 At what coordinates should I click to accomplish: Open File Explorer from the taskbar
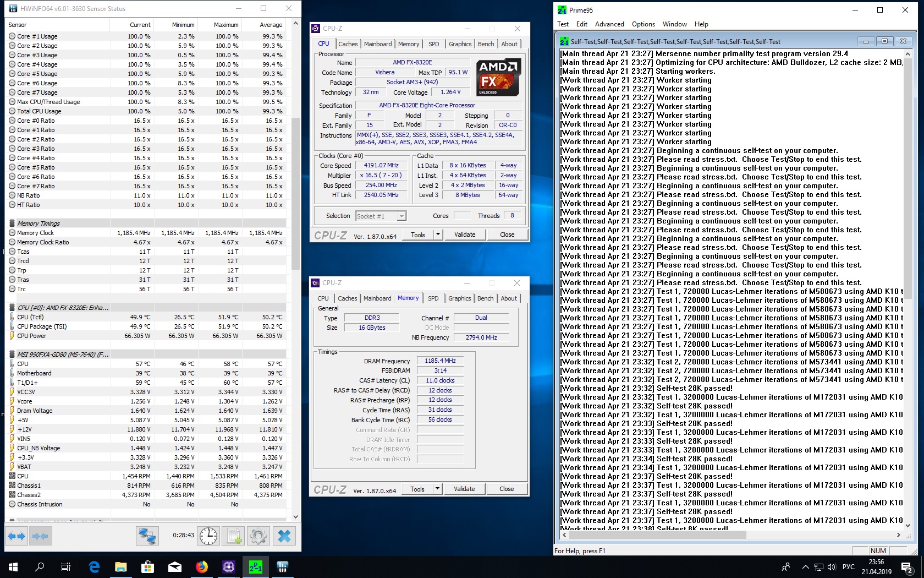pos(120,566)
